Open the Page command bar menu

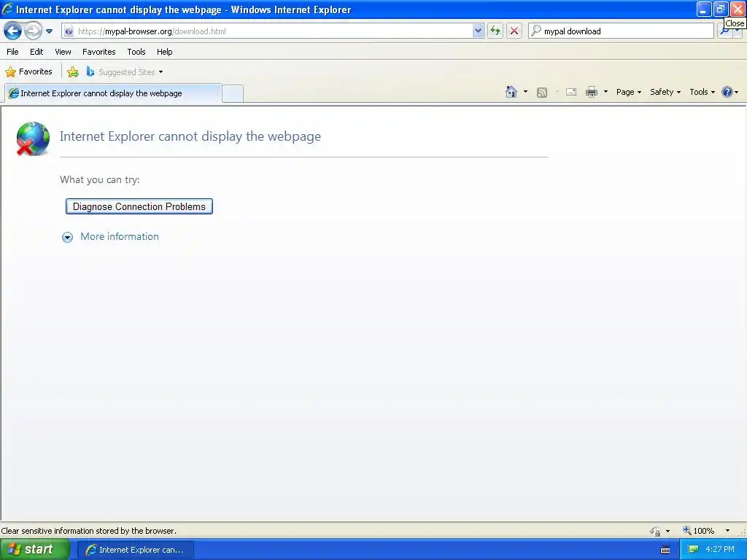tap(628, 92)
